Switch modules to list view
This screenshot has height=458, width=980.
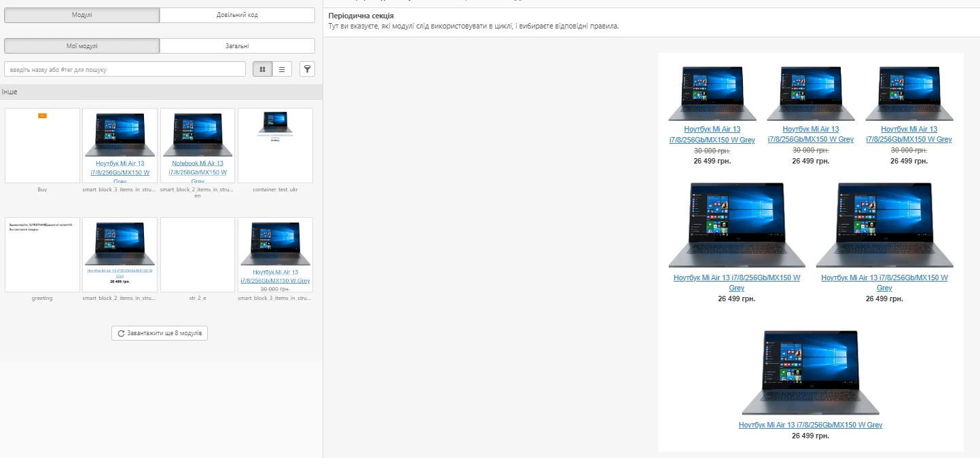click(282, 69)
